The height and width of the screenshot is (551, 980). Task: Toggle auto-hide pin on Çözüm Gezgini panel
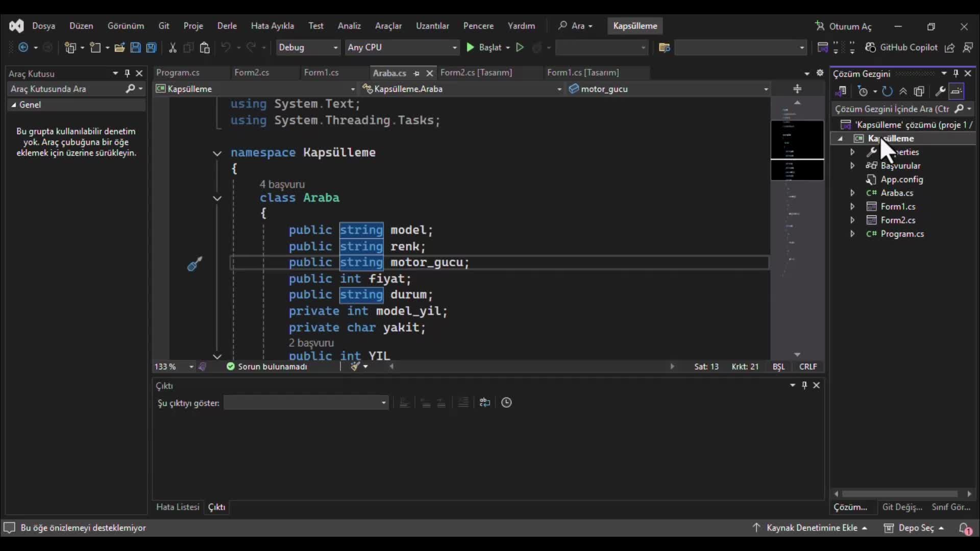tap(956, 73)
